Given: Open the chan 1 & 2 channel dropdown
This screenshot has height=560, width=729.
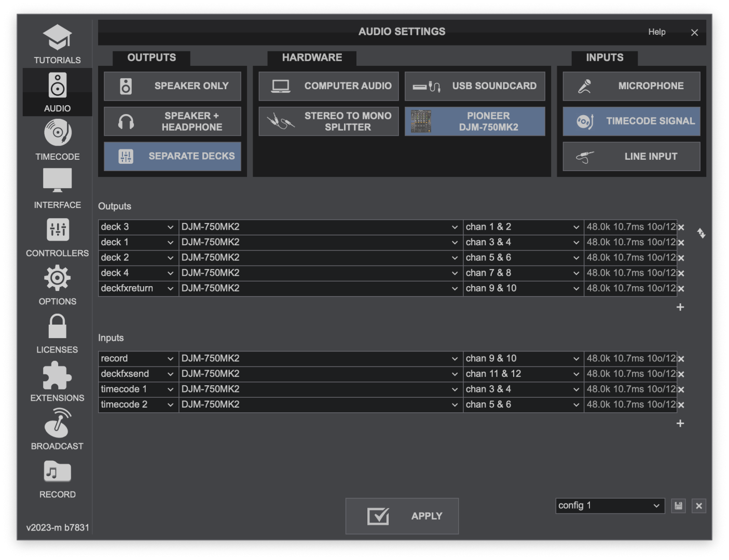Looking at the screenshot, I should pyautogui.click(x=523, y=227).
